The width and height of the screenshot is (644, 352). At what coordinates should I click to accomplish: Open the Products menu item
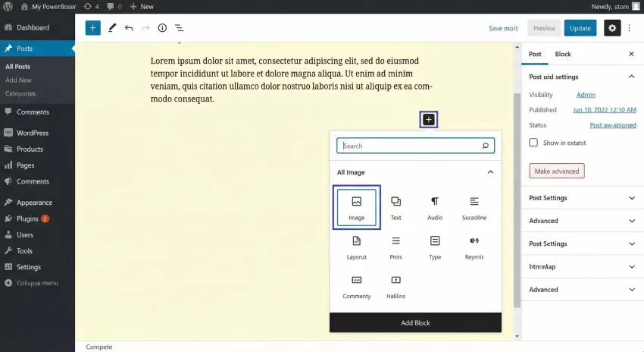pos(37,149)
